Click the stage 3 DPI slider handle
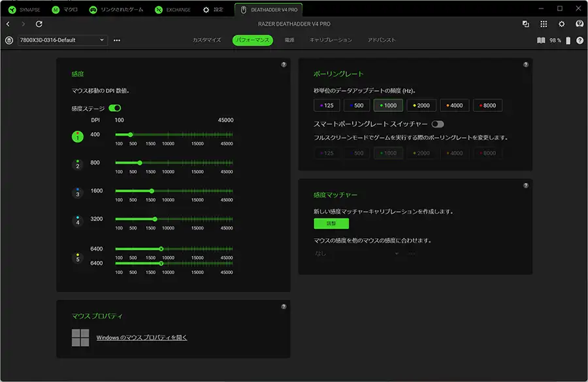Image resolution: width=588 pixels, height=382 pixels. click(152, 191)
